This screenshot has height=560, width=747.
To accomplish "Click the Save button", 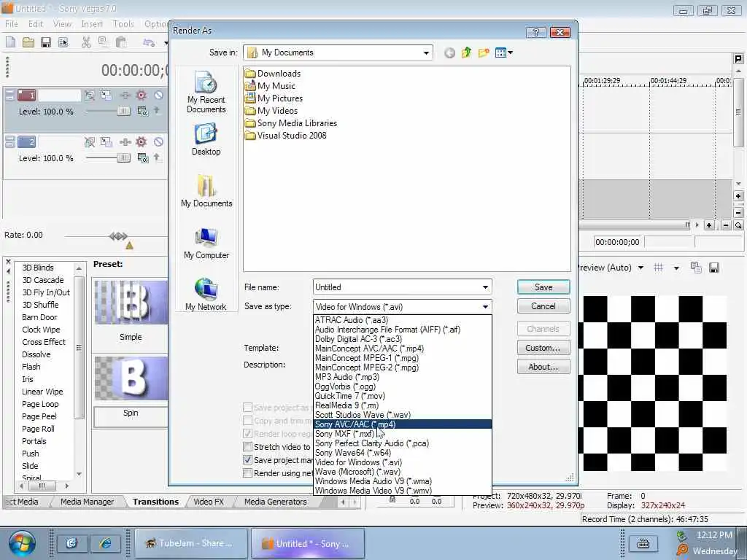I will point(543,287).
